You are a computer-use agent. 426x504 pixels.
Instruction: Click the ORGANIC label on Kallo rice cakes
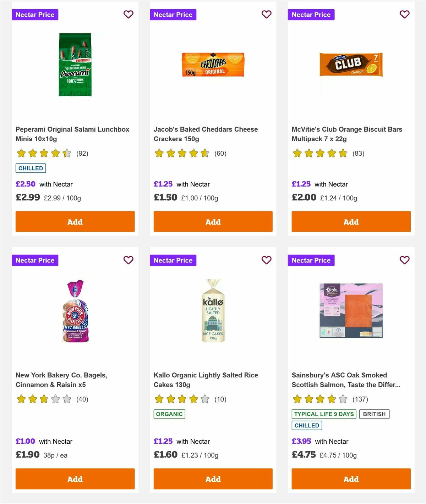tap(169, 414)
